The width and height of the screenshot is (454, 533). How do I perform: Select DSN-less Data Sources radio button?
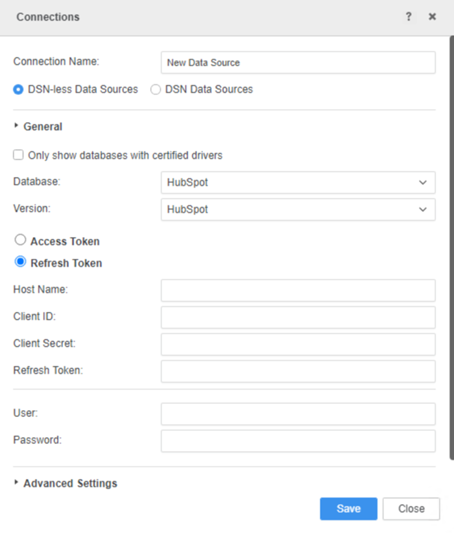pos(18,89)
